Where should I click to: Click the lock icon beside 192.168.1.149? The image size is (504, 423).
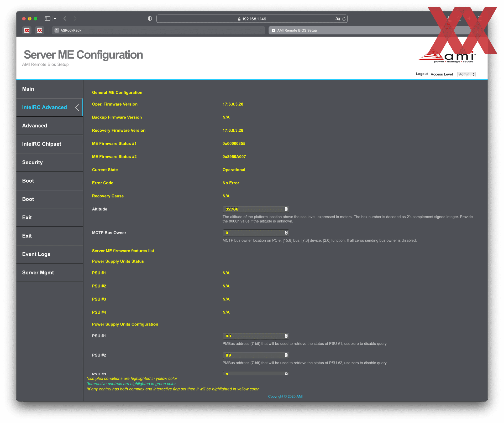[239, 19]
